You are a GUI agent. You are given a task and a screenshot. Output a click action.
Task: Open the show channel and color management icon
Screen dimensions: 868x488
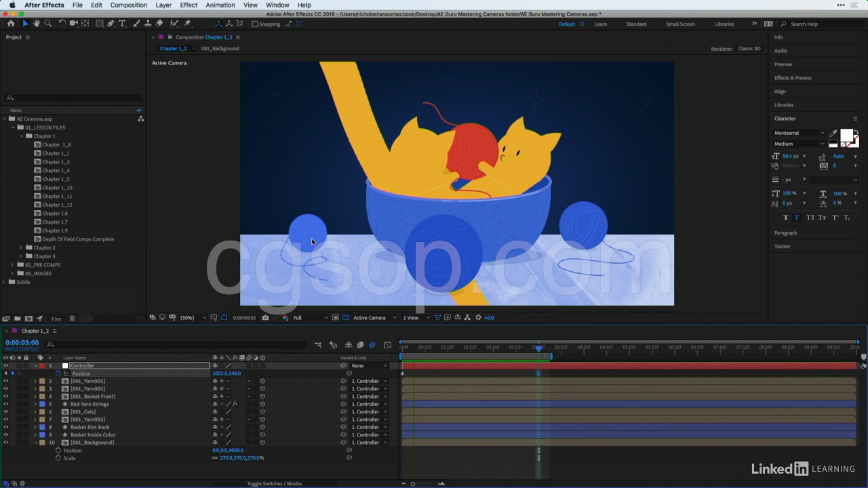tap(285, 317)
